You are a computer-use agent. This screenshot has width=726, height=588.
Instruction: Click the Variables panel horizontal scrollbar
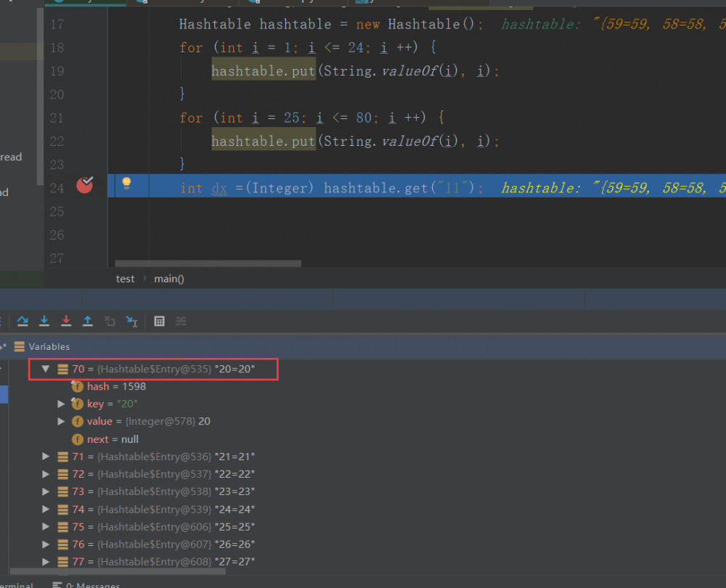[x=118, y=571]
